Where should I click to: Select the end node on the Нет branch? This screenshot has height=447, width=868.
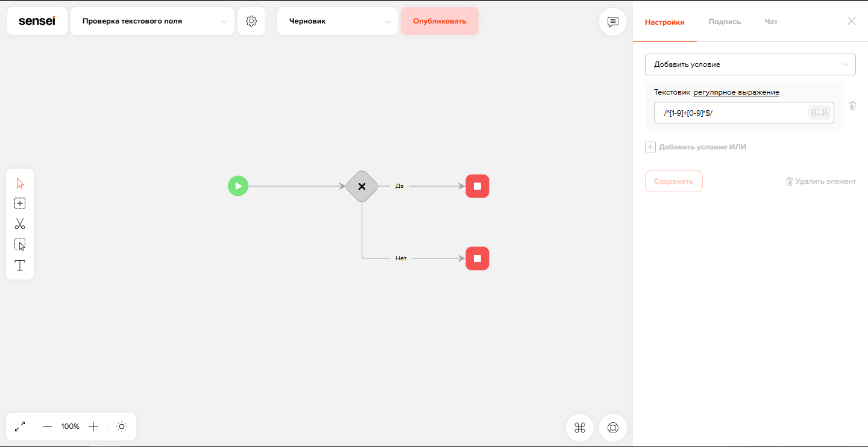[x=477, y=258]
